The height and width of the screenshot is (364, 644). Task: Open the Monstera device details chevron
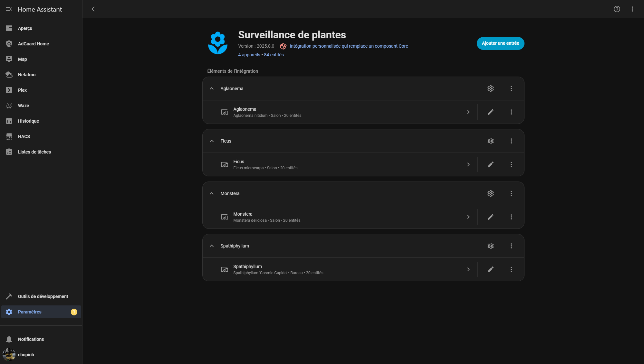468,217
